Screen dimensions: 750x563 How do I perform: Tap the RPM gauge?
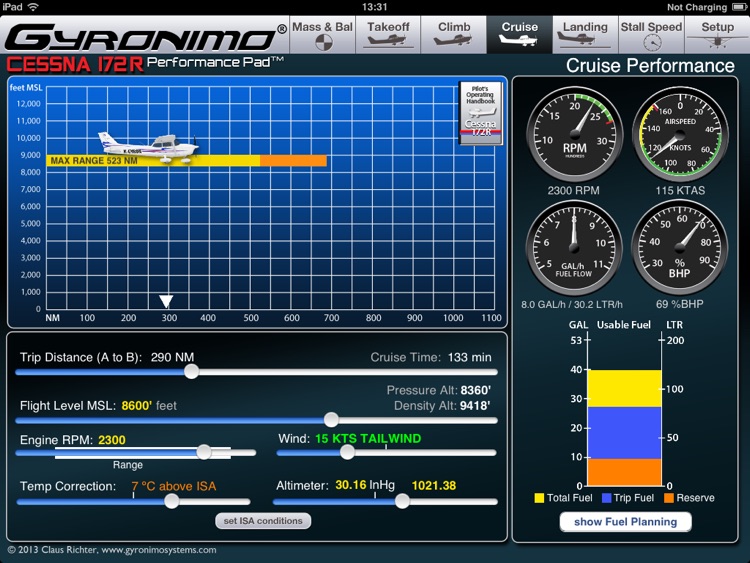(x=574, y=134)
